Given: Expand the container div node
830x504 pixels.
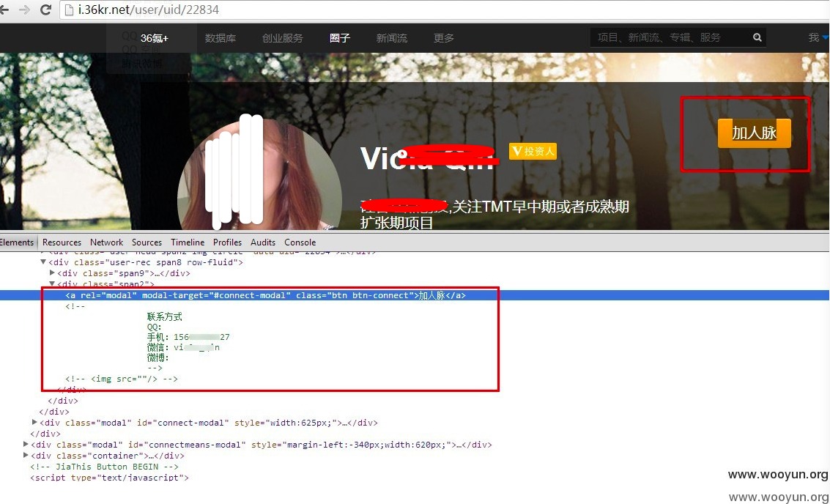Looking at the screenshot, I should pos(26,456).
